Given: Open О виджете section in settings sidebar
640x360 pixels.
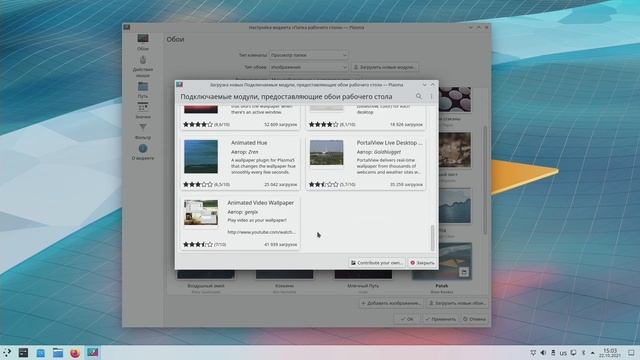Looking at the screenshot, I should pyautogui.click(x=143, y=152).
